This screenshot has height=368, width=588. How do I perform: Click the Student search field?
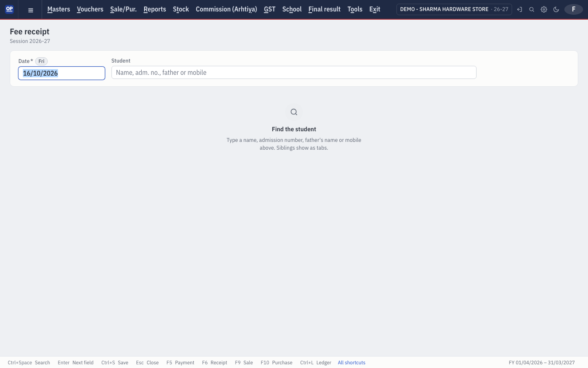click(294, 72)
